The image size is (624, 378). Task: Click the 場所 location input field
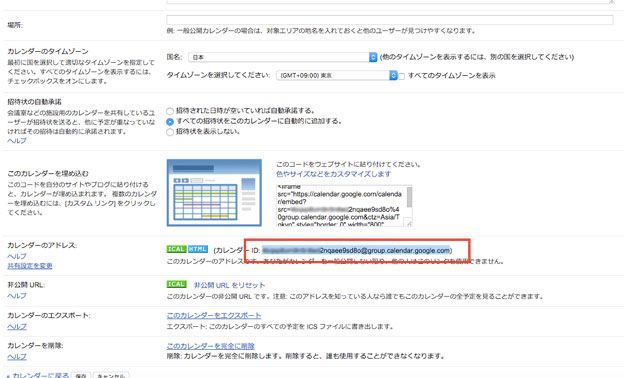(x=390, y=19)
